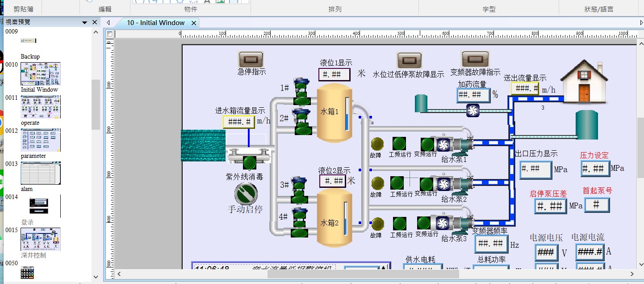
Task: Click the 故障 fault lamp for 给水泵1
Action: tap(377, 144)
